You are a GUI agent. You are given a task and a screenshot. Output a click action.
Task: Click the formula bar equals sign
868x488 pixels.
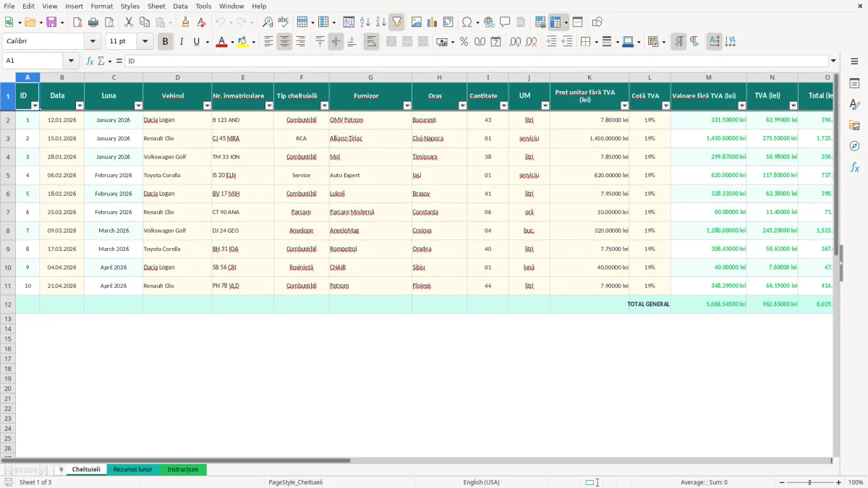click(119, 61)
